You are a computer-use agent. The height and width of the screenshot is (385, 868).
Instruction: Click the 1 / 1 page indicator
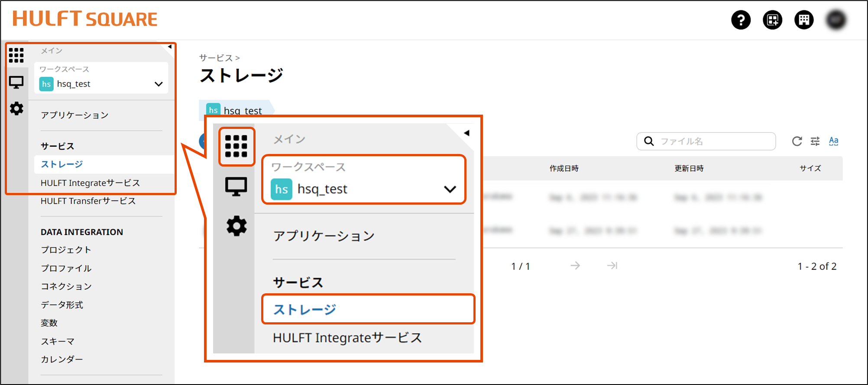(x=521, y=266)
